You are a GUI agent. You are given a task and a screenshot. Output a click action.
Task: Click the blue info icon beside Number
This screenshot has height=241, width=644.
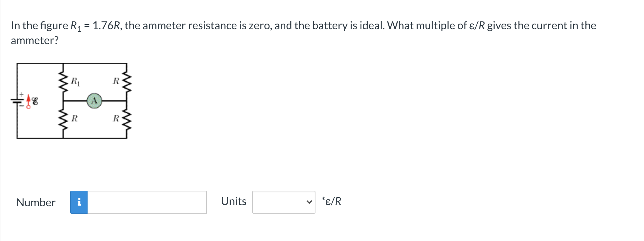coord(79,202)
